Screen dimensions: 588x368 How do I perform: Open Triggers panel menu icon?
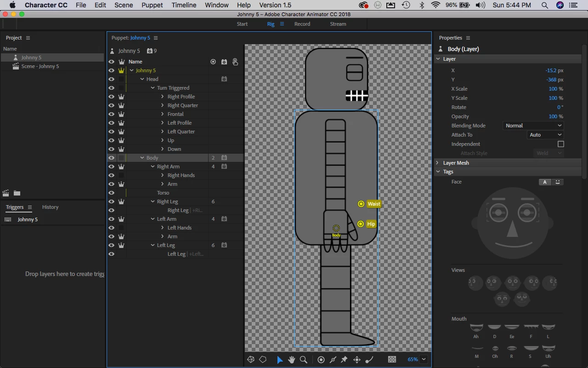30,207
